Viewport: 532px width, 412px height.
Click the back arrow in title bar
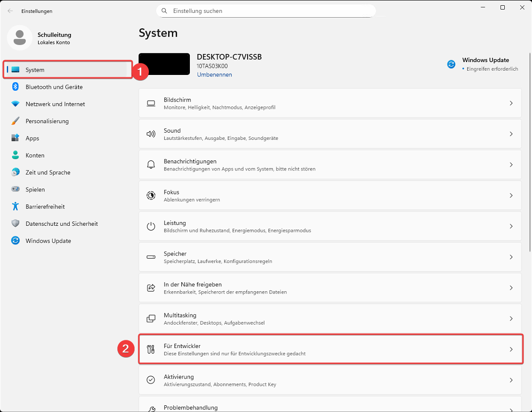[10, 11]
